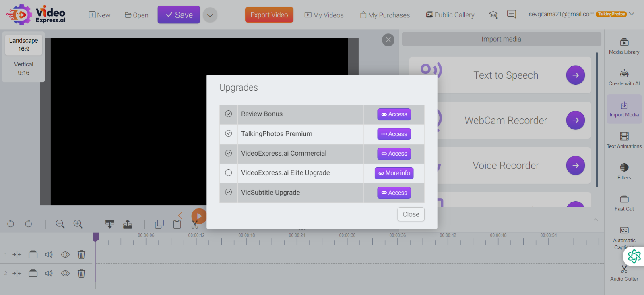
Task: Open the Filters panel
Action: (624, 171)
